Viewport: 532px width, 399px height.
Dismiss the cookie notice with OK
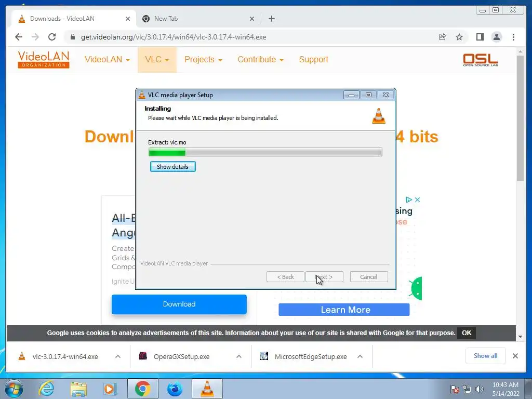click(467, 333)
